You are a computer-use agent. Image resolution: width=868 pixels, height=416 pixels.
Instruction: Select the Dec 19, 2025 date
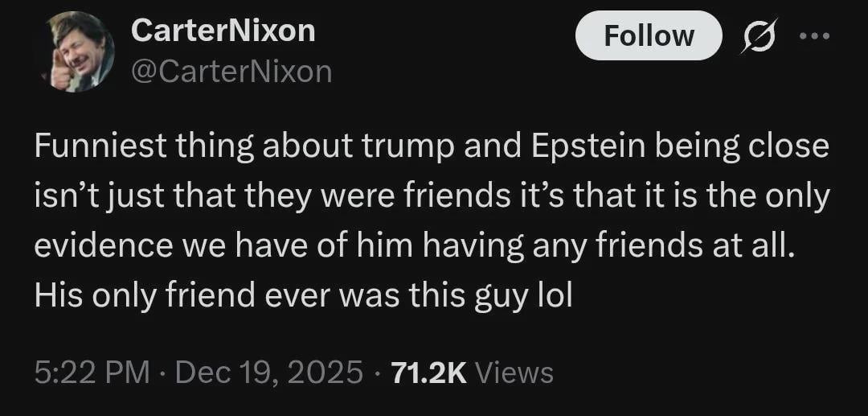(x=268, y=373)
